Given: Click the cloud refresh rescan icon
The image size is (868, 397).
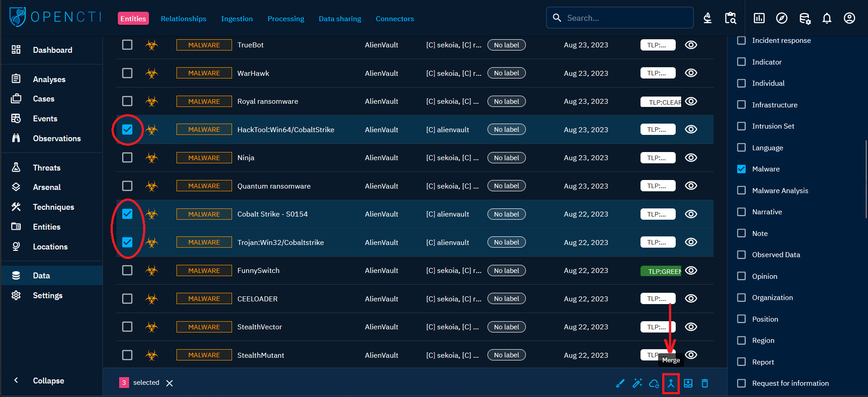Looking at the screenshot, I should [x=654, y=383].
